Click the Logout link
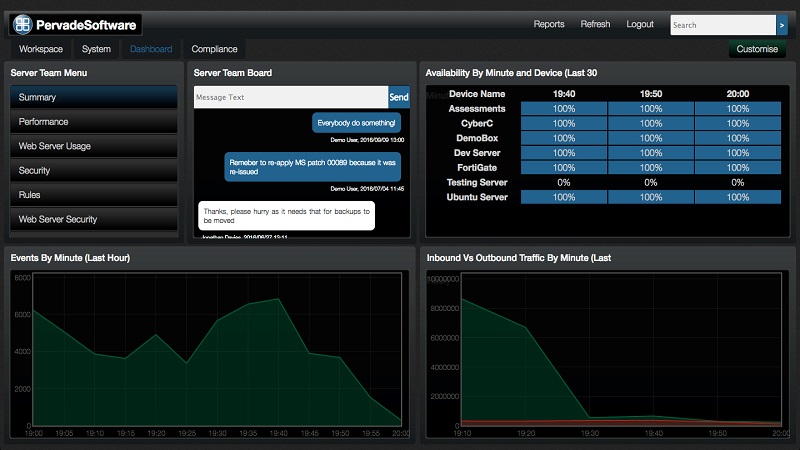The image size is (800, 450). pyautogui.click(x=640, y=24)
